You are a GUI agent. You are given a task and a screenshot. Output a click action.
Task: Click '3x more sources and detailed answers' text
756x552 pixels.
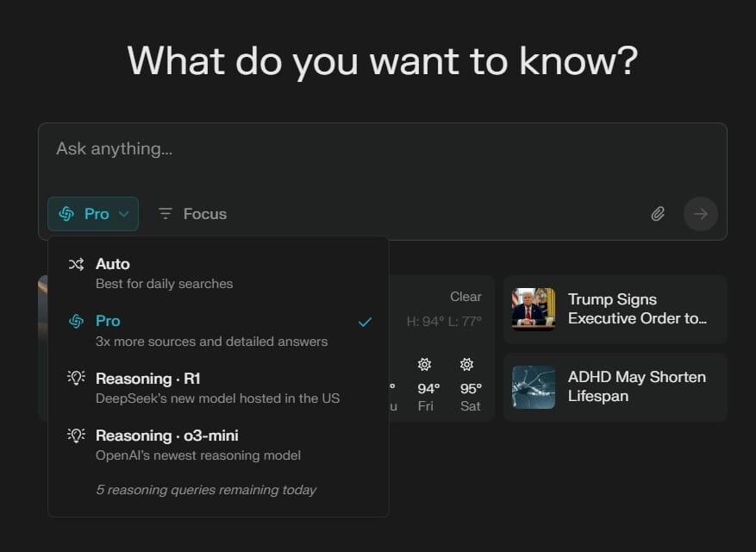(x=212, y=342)
